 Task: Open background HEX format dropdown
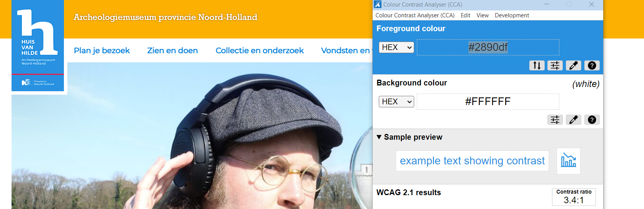pyautogui.click(x=396, y=102)
